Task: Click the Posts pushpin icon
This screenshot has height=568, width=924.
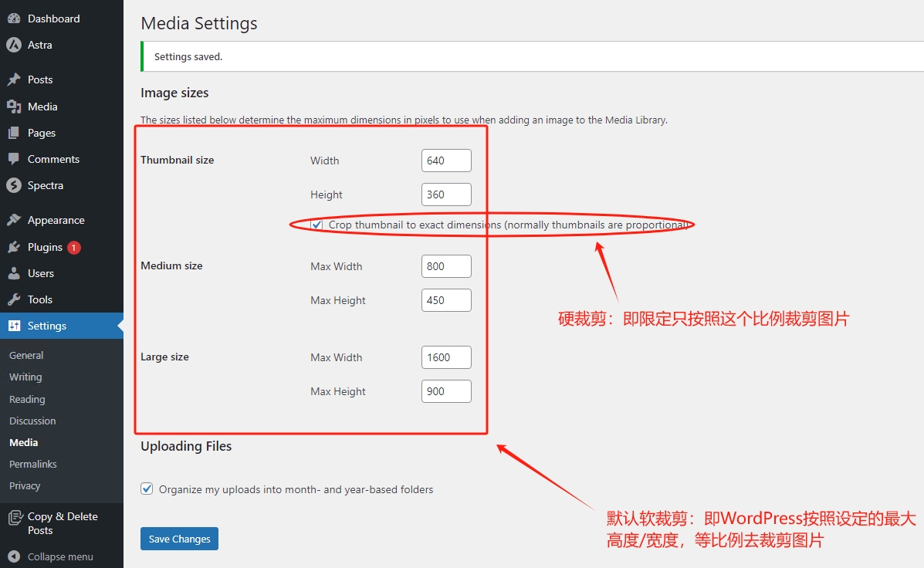Action: 14,79
